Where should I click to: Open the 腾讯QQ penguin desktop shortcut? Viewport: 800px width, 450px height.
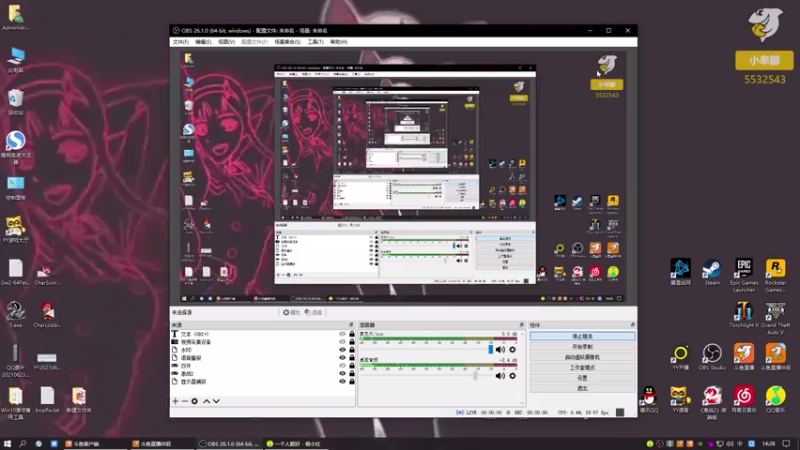click(649, 399)
